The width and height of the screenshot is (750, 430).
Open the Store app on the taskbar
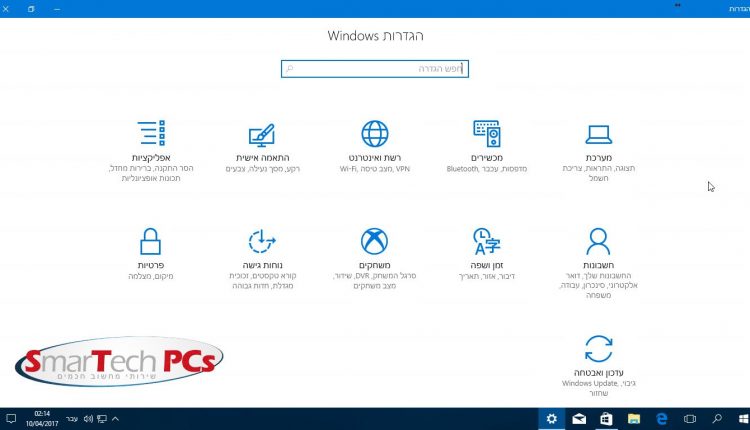tap(606, 419)
